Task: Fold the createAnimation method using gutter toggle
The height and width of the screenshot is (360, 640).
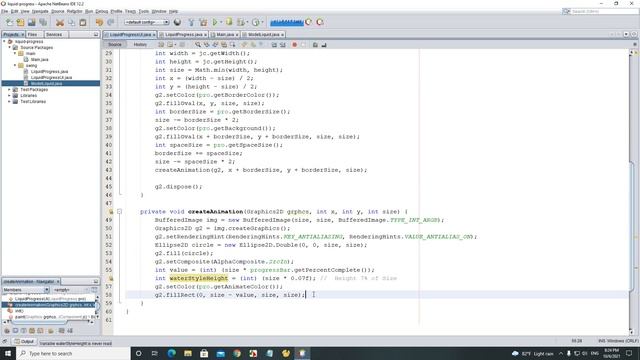Action: click(120, 211)
